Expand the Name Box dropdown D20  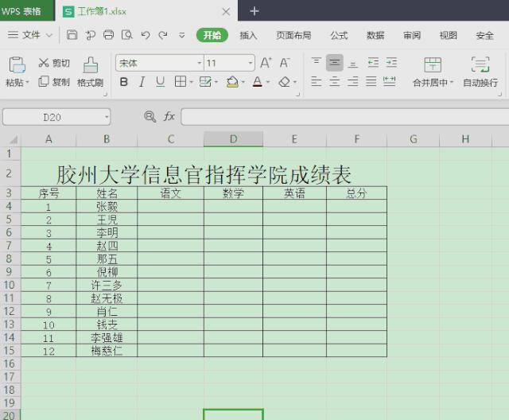click(107, 117)
